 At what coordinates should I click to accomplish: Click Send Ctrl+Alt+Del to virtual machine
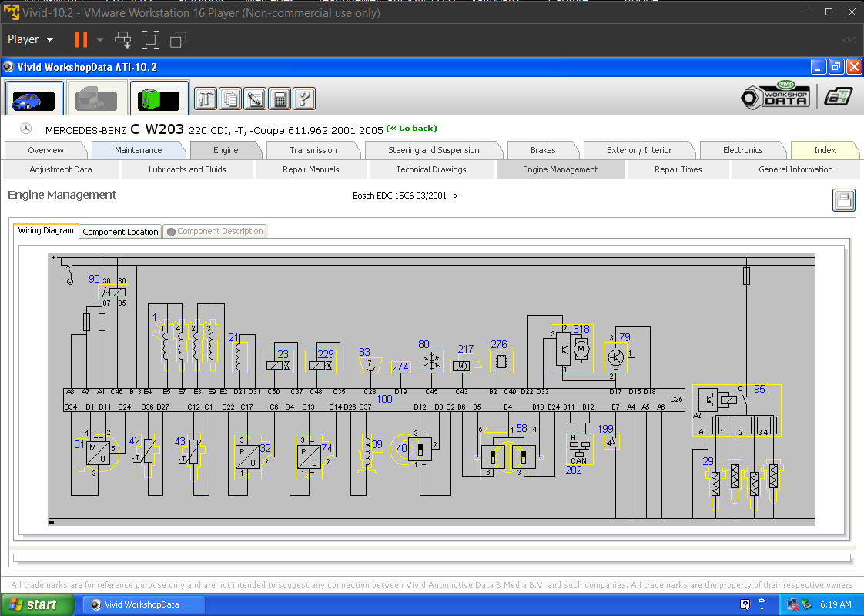(x=123, y=40)
